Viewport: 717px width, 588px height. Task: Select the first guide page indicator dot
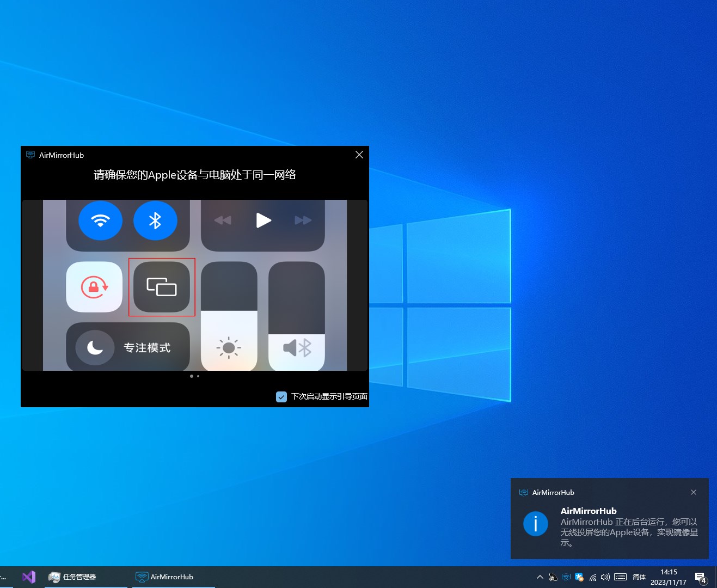tap(192, 376)
